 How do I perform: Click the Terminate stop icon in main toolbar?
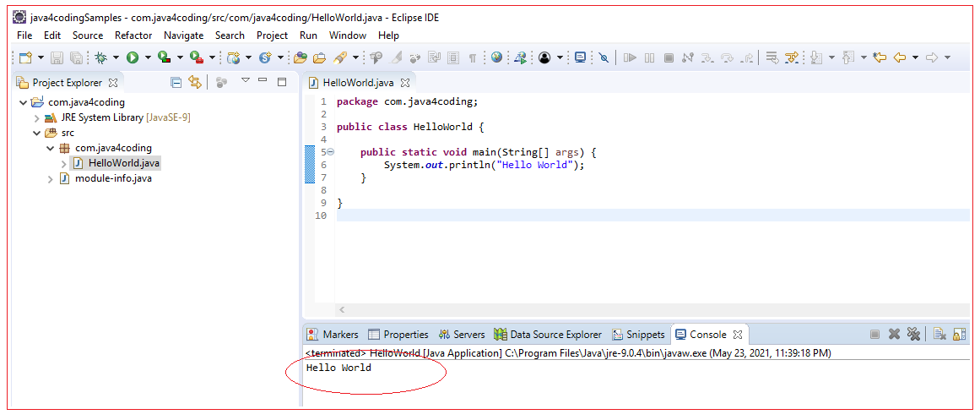(669, 57)
